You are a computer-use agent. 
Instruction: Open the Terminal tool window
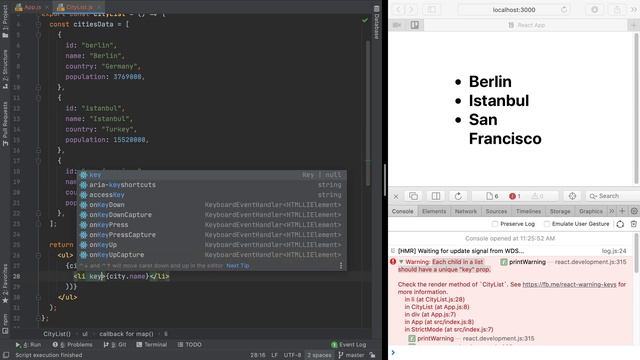coord(151,344)
